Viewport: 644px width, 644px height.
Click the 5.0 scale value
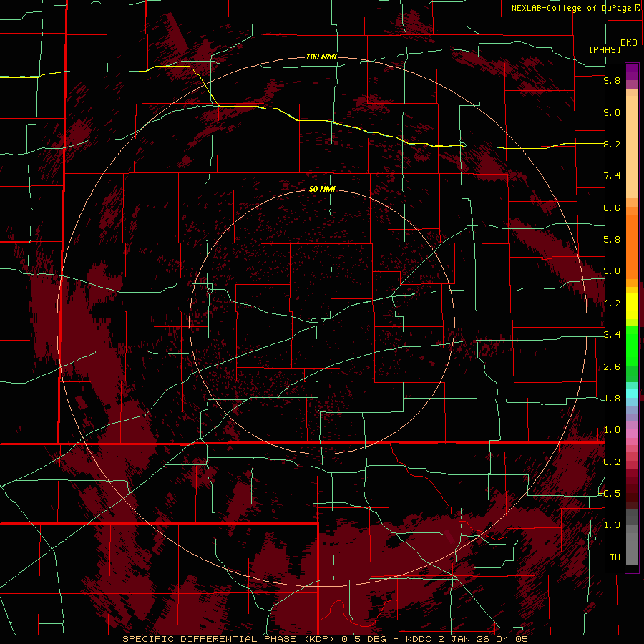click(612, 271)
